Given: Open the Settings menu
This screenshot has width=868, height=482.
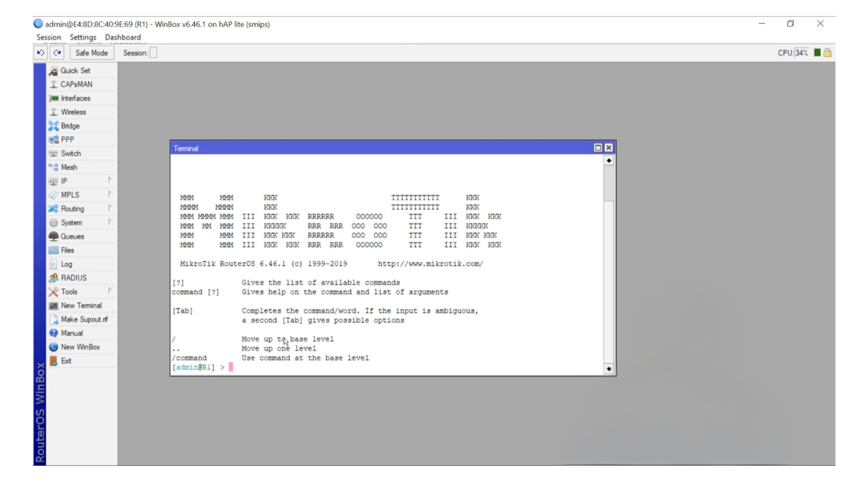Looking at the screenshot, I should (x=83, y=37).
